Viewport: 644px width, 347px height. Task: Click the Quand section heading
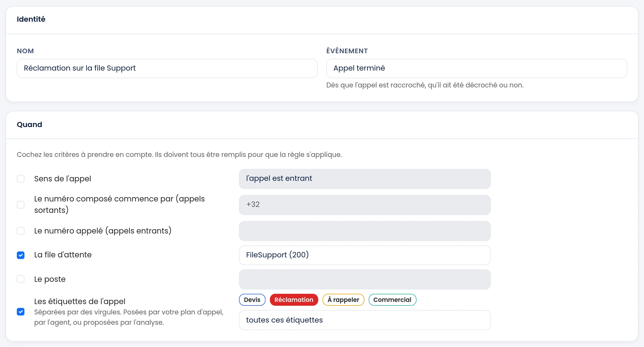pos(29,125)
